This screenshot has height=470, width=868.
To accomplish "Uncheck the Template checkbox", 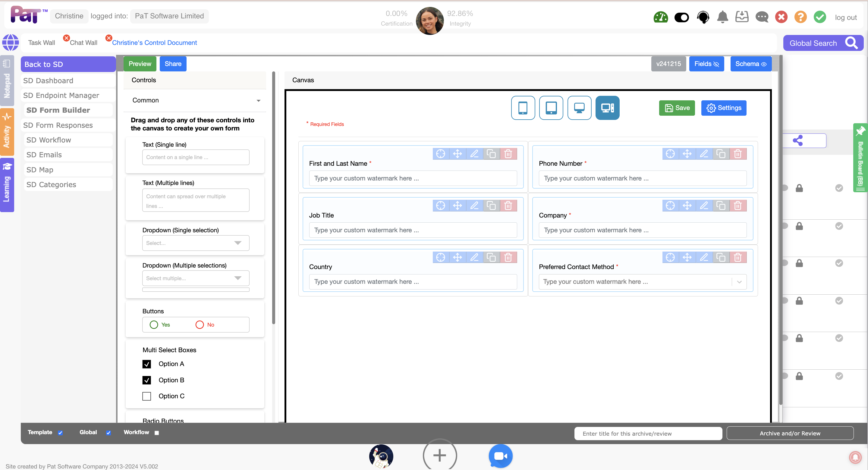I will click(60, 433).
